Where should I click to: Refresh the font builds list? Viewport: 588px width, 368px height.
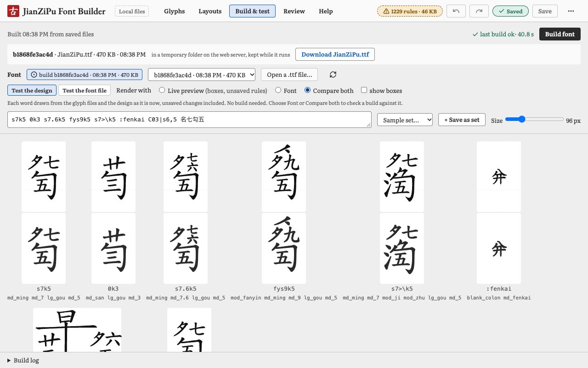pos(333,75)
